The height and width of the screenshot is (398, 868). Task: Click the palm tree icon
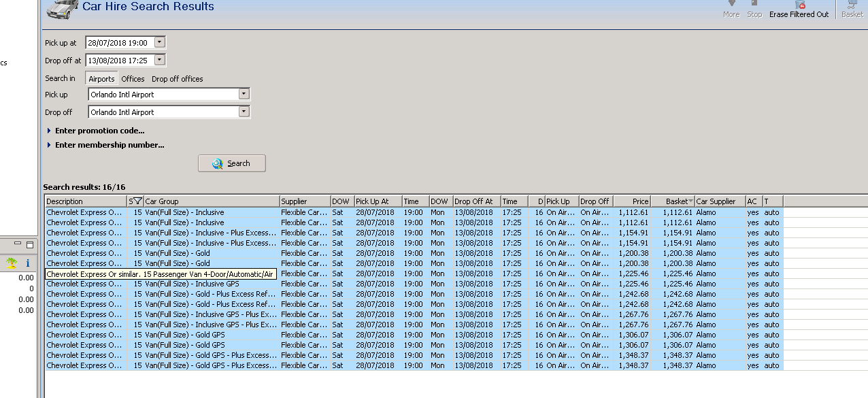tap(12, 263)
